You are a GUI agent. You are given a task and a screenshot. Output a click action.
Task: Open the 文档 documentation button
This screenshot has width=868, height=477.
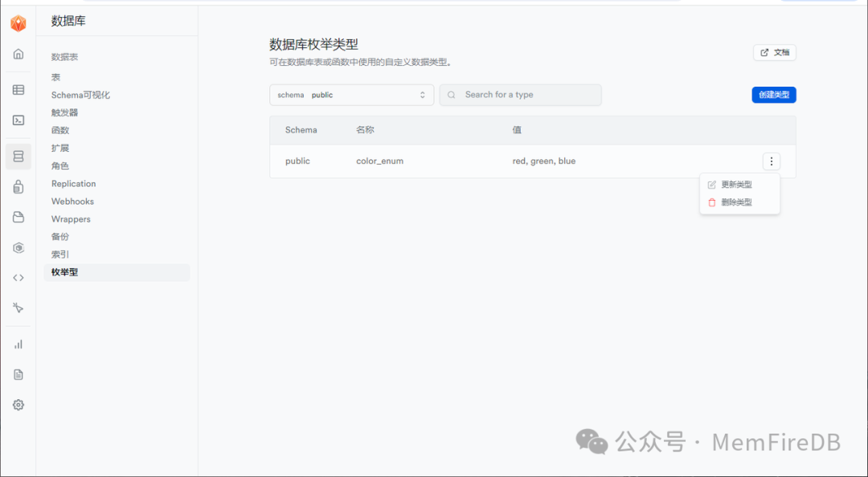(x=775, y=52)
